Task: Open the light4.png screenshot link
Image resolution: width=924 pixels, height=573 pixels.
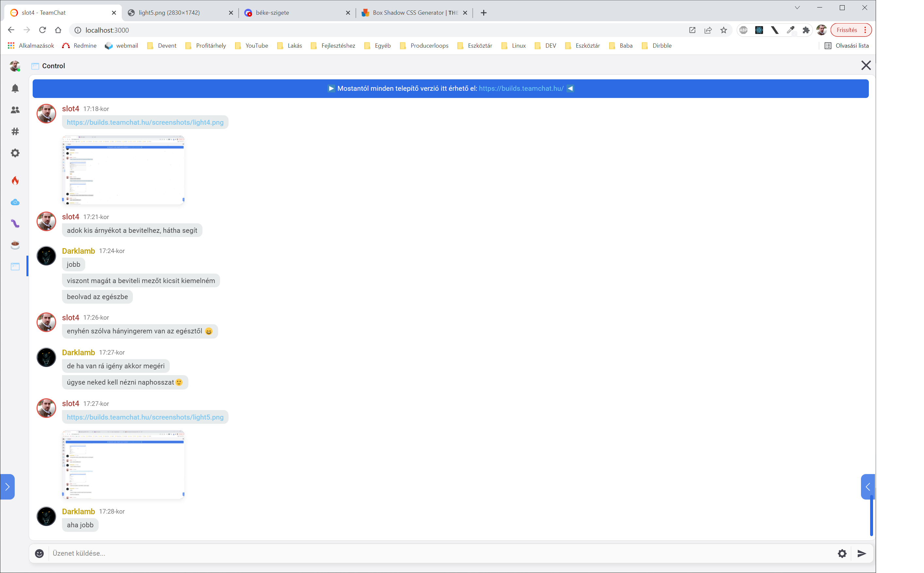Action: click(145, 122)
